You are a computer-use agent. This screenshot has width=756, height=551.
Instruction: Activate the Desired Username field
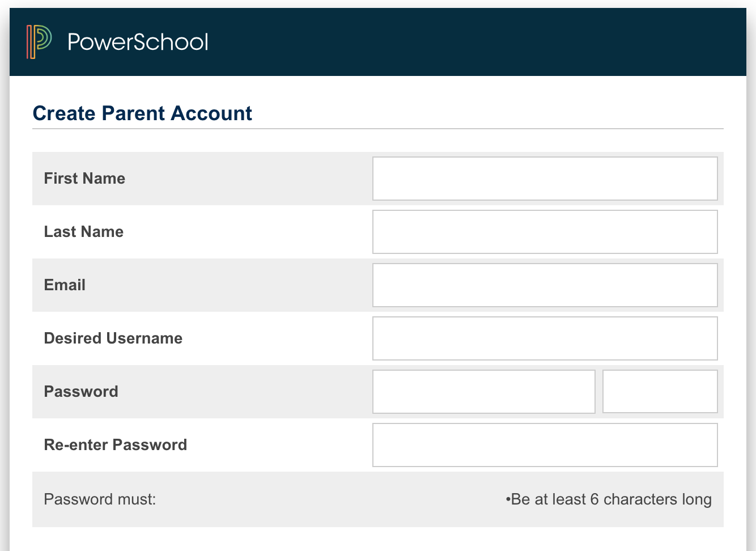tap(545, 338)
